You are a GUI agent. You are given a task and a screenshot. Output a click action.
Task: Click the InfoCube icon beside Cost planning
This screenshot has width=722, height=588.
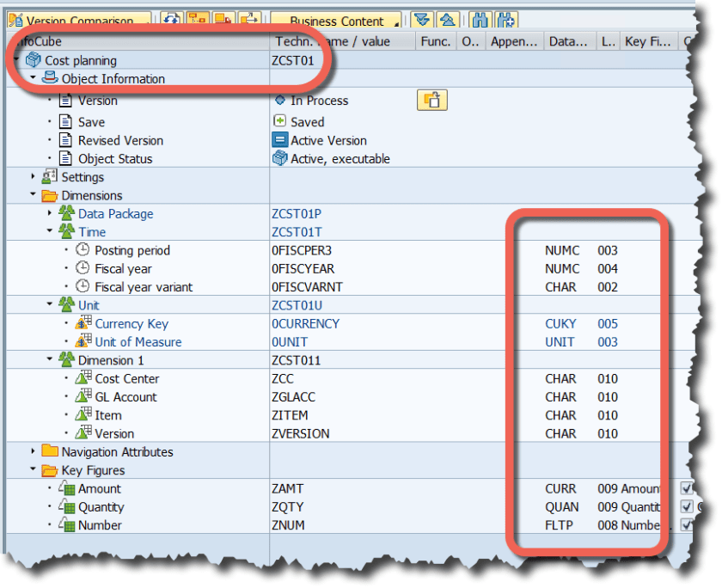(x=34, y=60)
